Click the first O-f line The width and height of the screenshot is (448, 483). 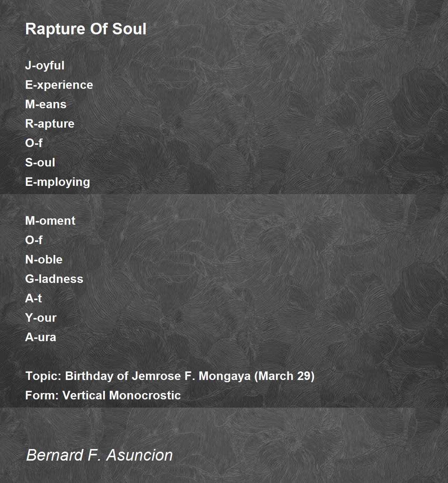[x=34, y=143]
